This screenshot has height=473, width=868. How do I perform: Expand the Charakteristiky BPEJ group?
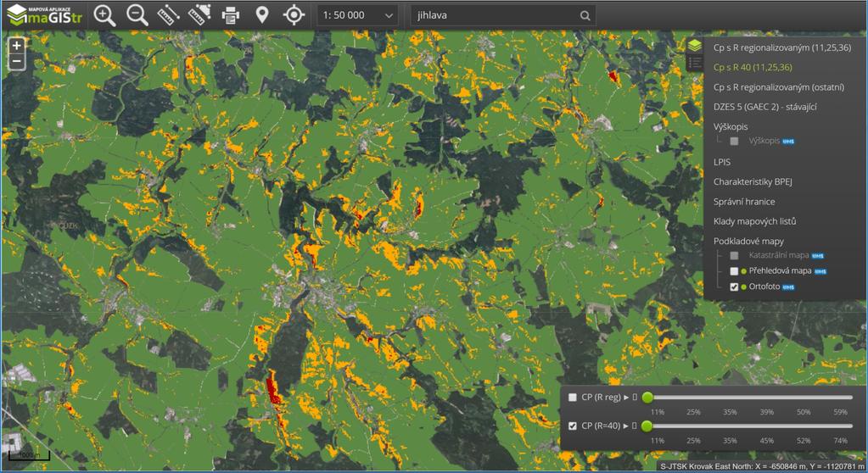753,182
